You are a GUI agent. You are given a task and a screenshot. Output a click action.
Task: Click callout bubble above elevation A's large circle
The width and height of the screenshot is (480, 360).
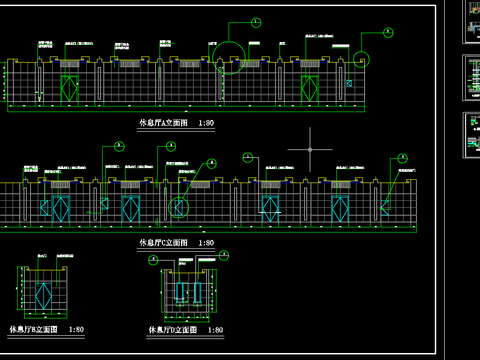point(256,23)
